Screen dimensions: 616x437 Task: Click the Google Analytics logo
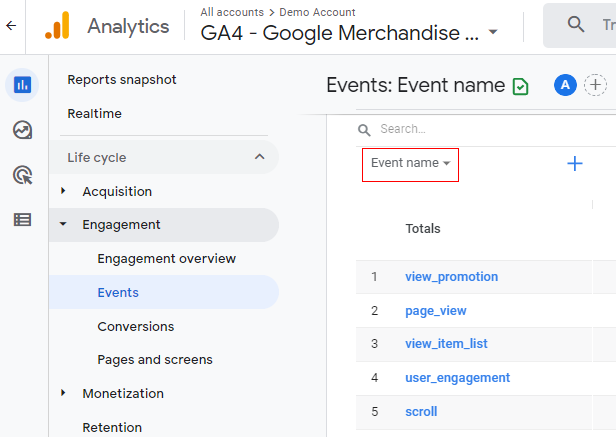58,26
